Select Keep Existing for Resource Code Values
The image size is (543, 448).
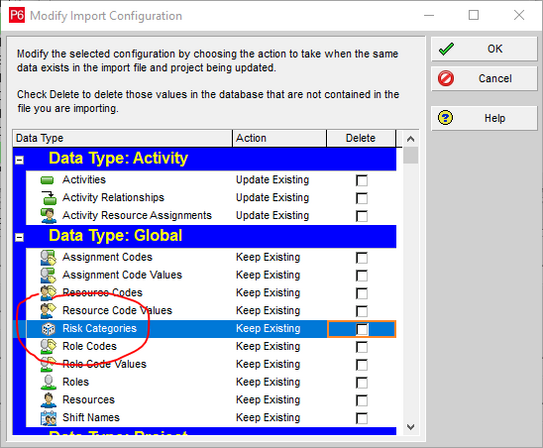[268, 311]
